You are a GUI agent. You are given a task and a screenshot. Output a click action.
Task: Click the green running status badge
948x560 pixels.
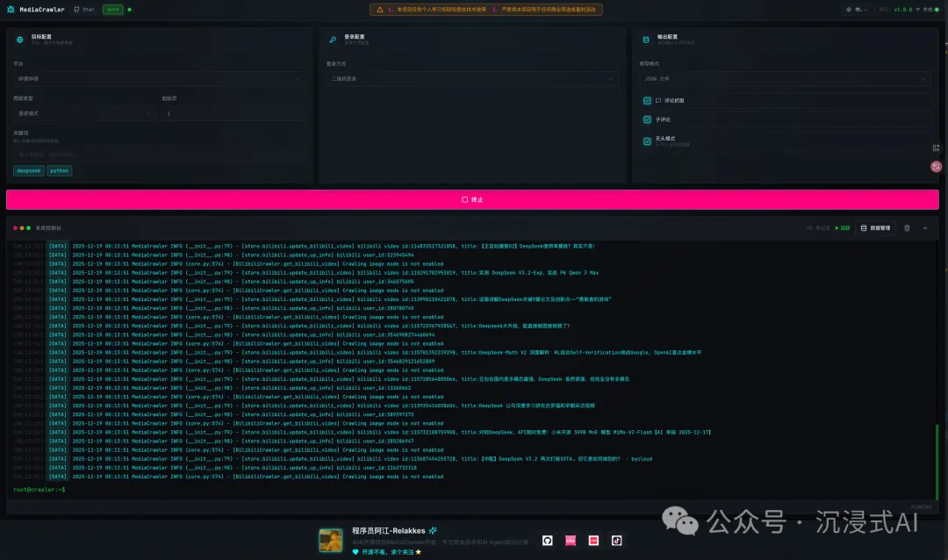click(x=113, y=10)
